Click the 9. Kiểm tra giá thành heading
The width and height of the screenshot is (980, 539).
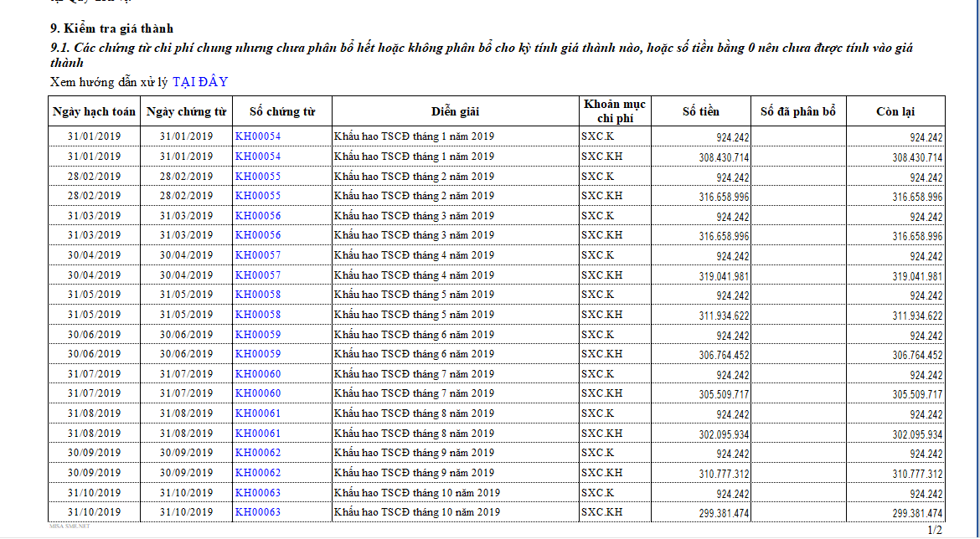111,28
